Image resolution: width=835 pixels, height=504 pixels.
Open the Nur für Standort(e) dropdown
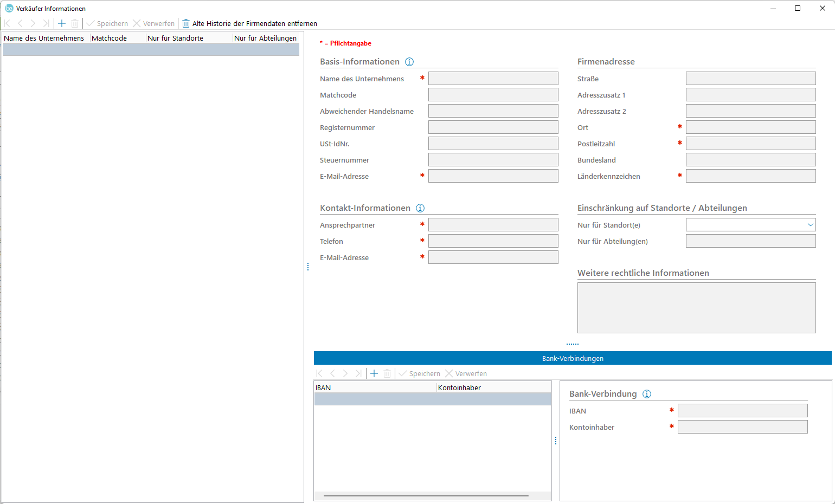pos(810,225)
